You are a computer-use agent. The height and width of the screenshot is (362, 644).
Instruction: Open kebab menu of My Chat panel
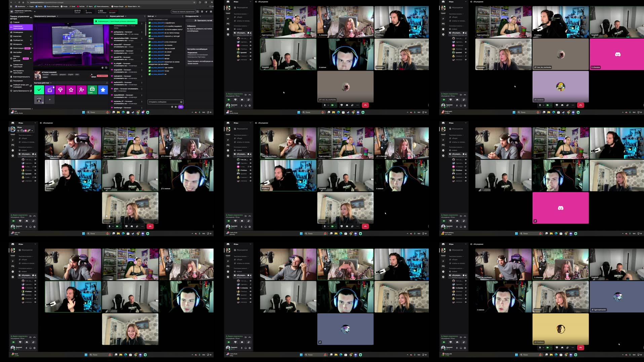tap(183, 16)
